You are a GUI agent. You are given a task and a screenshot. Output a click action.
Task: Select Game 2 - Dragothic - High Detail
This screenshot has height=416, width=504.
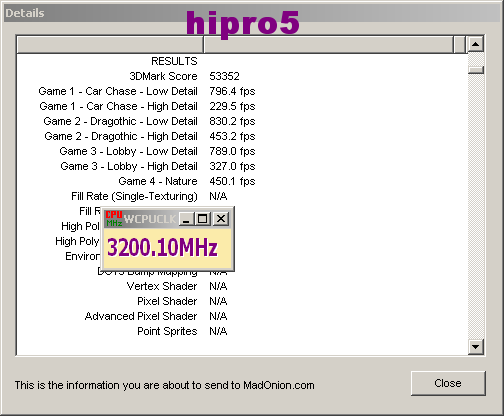click(x=121, y=136)
